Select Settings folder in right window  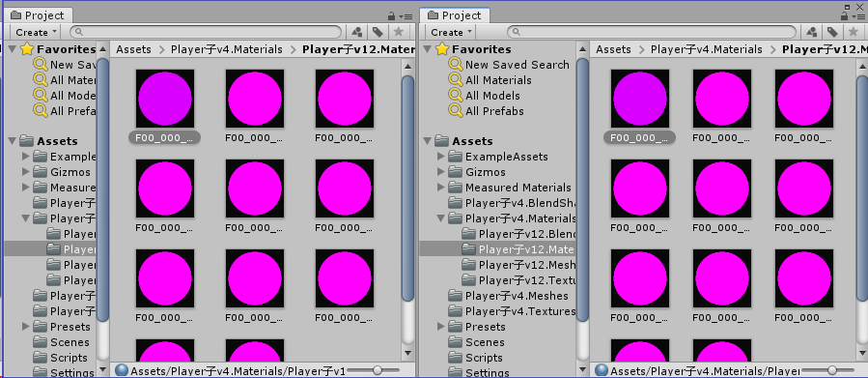(x=488, y=373)
